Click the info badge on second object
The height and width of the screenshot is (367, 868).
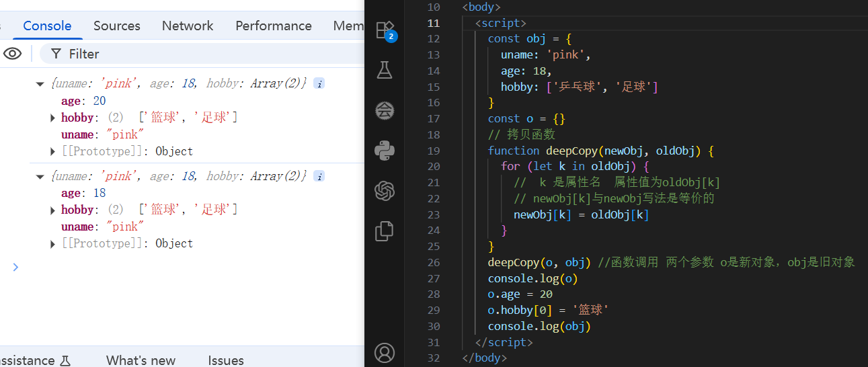point(319,176)
